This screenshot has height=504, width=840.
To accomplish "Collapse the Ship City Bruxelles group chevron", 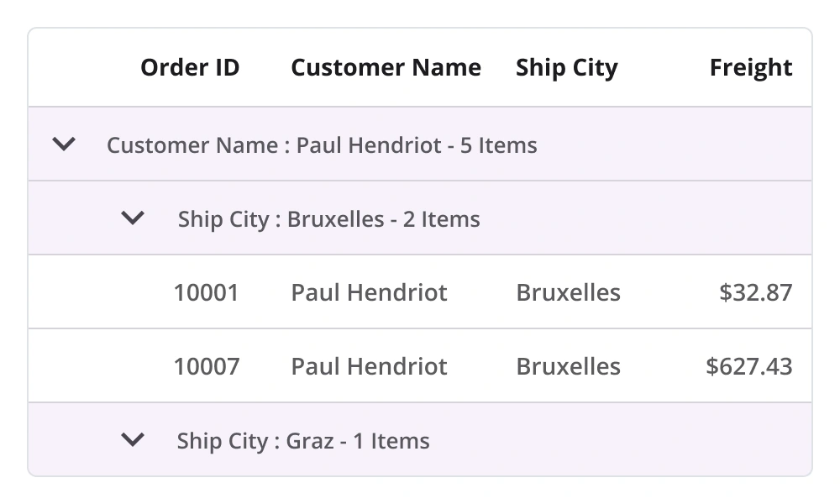I will (x=133, y=218).
